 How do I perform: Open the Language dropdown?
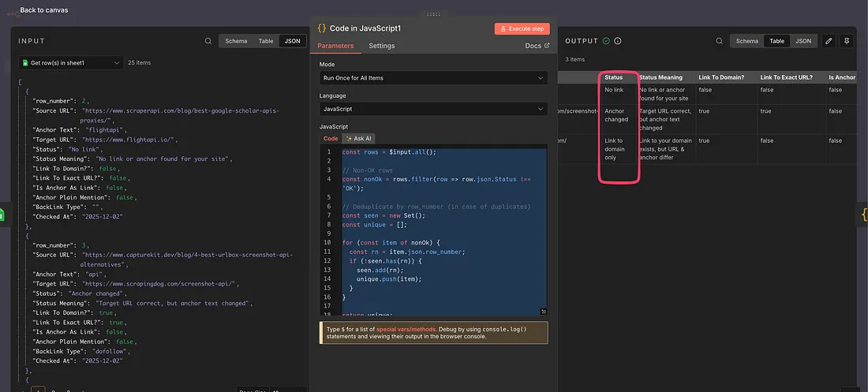pyautogui.click(x=433, y=108)
